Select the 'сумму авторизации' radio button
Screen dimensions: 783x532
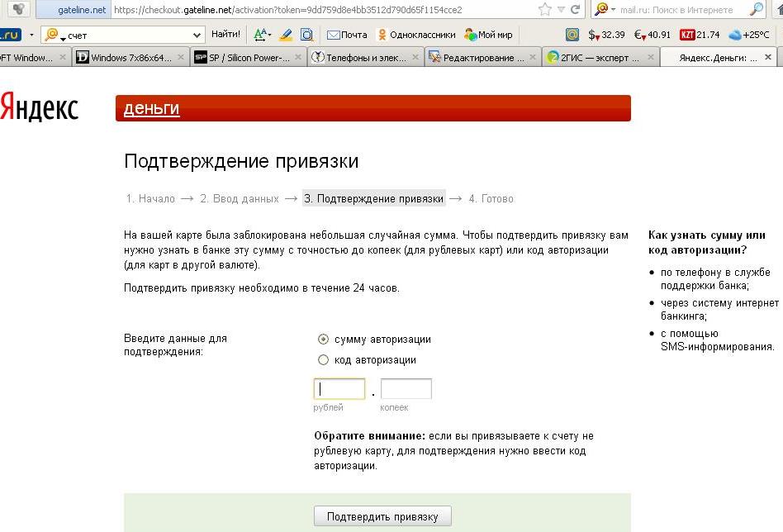click(x=323, y=340)
